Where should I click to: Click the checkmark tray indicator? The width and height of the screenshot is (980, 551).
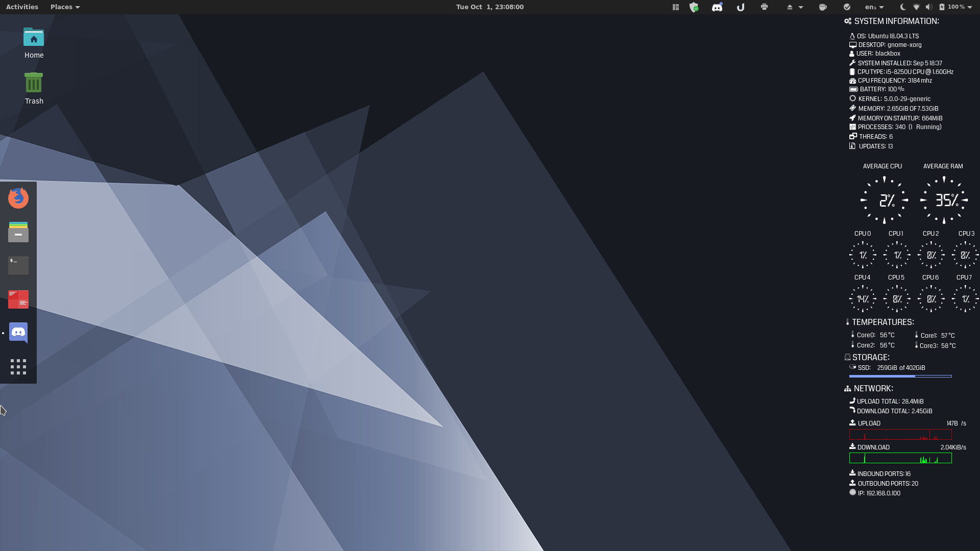tap(847, 7)
